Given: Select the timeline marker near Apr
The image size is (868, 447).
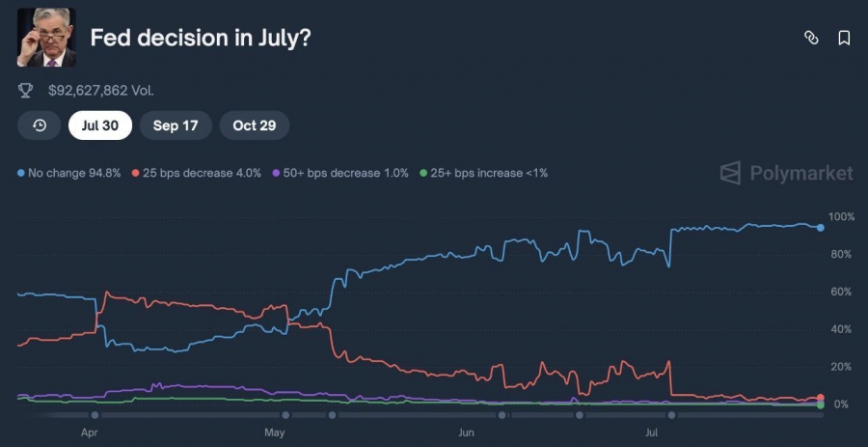Looking at the screenshot, I should pos(95,415).
